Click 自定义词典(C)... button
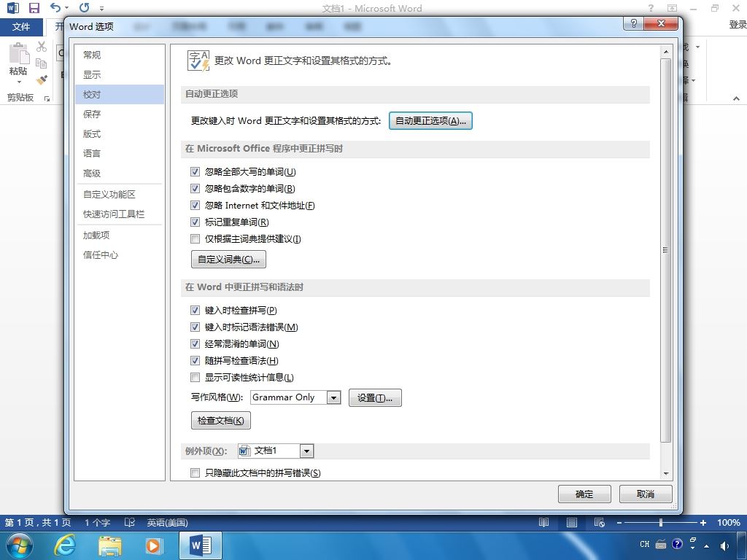 (x=228, y=260)
